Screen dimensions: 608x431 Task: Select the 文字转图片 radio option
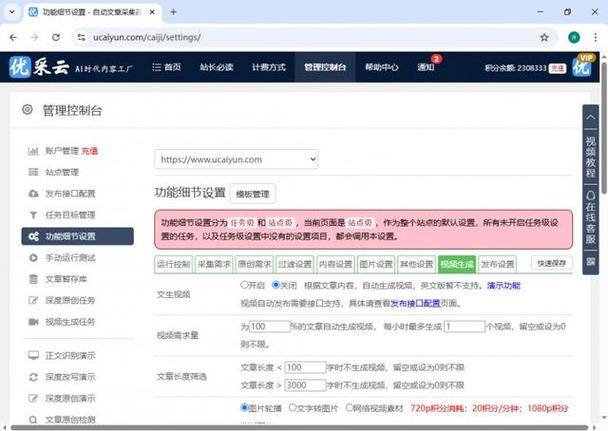point(293,407)
